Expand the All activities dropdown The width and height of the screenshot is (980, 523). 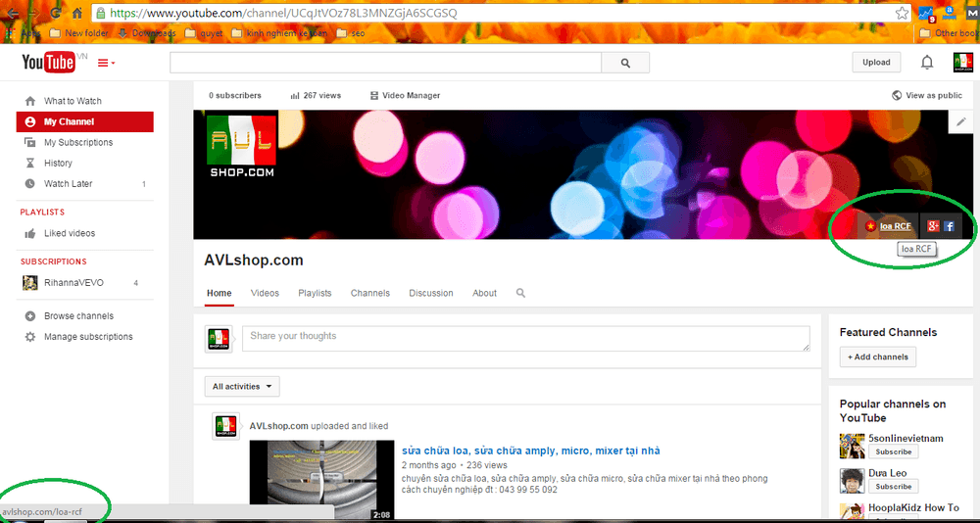pos(242,387)
